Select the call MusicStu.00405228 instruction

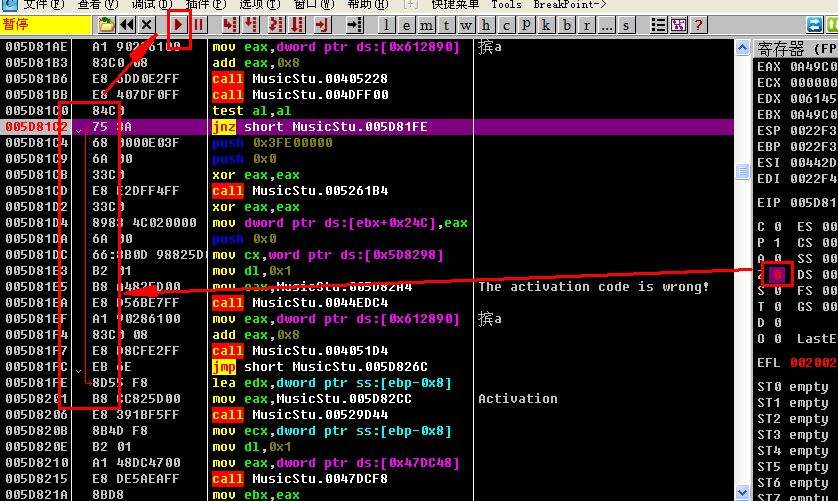[300, 79]
